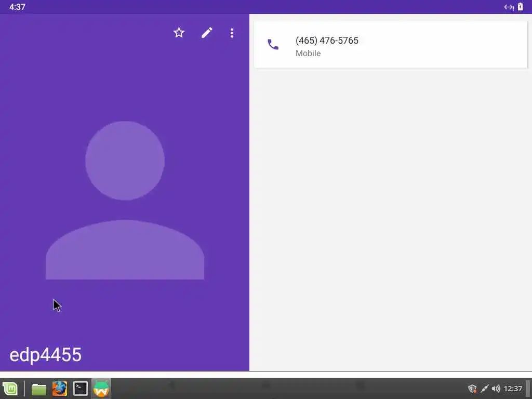The width and height of the screenshot is (532, 399).
Task: Click the Android status bar time 4:37
Action: pyautogui.click(x=17, y=7)
